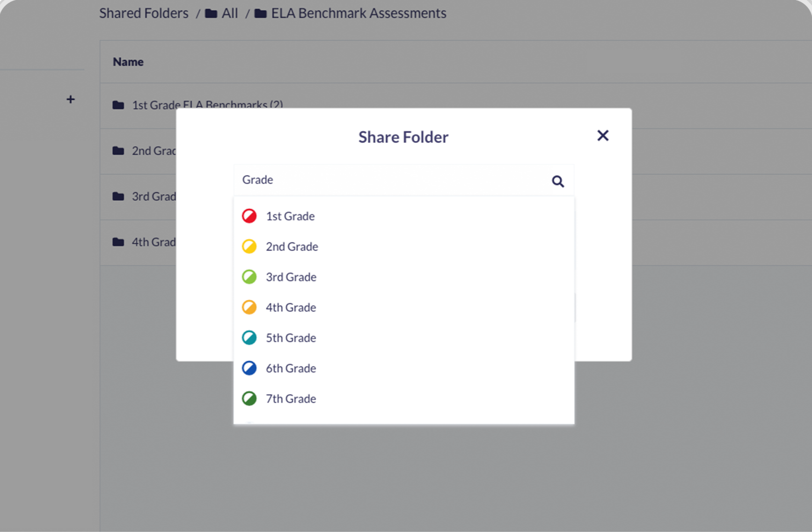Choose 3rd Grade in the dropdown list

(x=291, y=277)
